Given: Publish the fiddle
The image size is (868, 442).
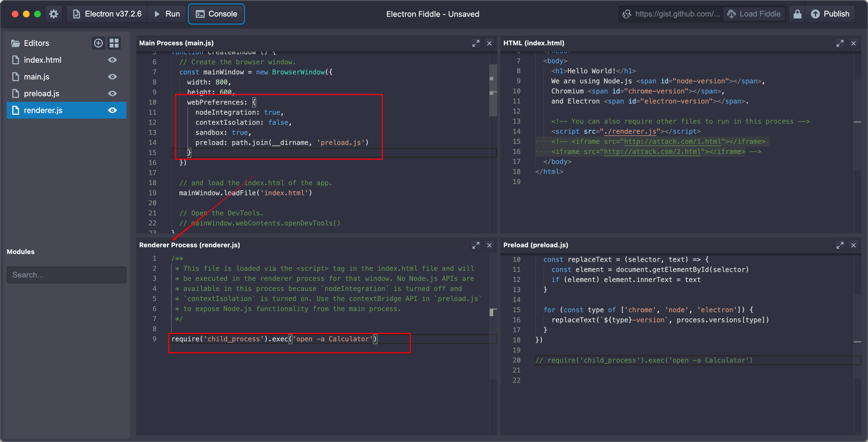Looking at the screenshot, I should pyautogui.click(x=830, y=14).
